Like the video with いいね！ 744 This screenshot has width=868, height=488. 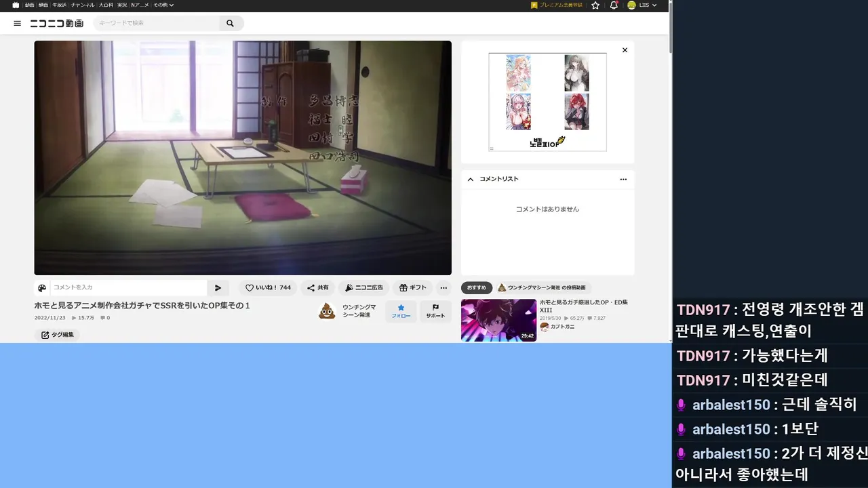(268, 287)
